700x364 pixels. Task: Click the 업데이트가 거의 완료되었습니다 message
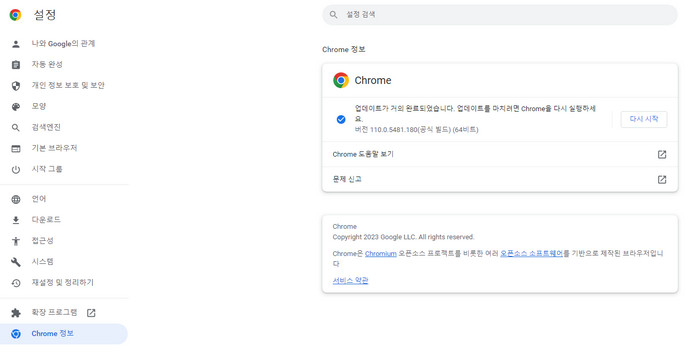475,113
